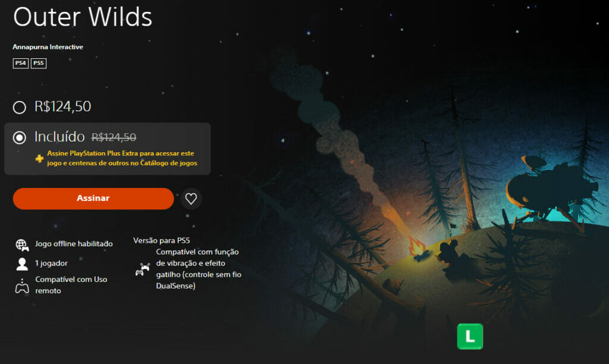The image size is (609, 364).
Task: Click the green L age rating badge
Action: coord(470,337)
